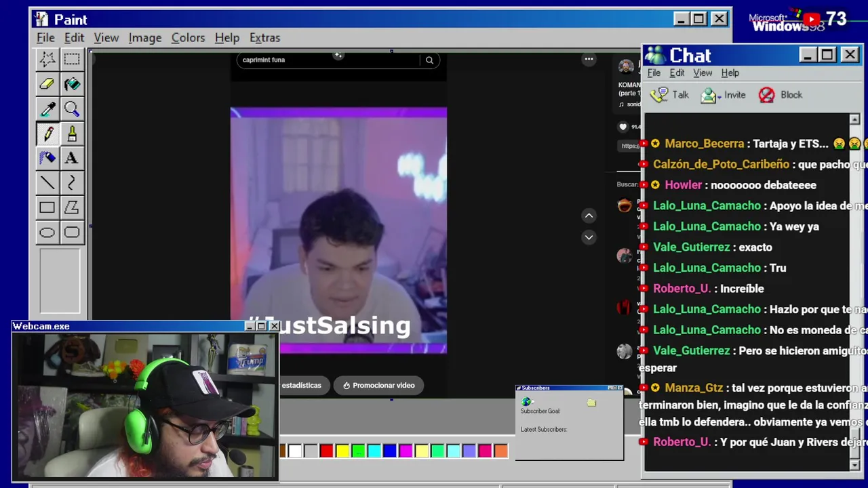This screenshot has width=868, height=488.
Task: Select the yellow color swatch
Action: 342,451
